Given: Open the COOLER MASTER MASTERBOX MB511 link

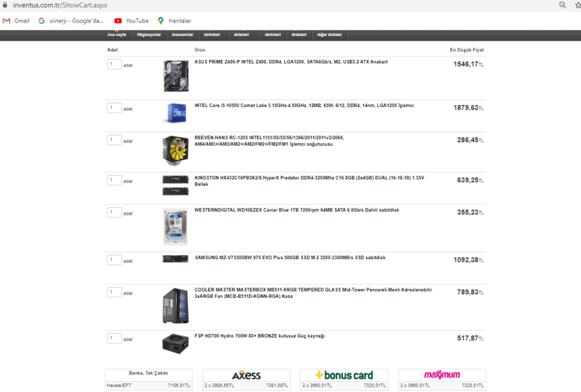Looking at the screenshot, I should [314, 293].
